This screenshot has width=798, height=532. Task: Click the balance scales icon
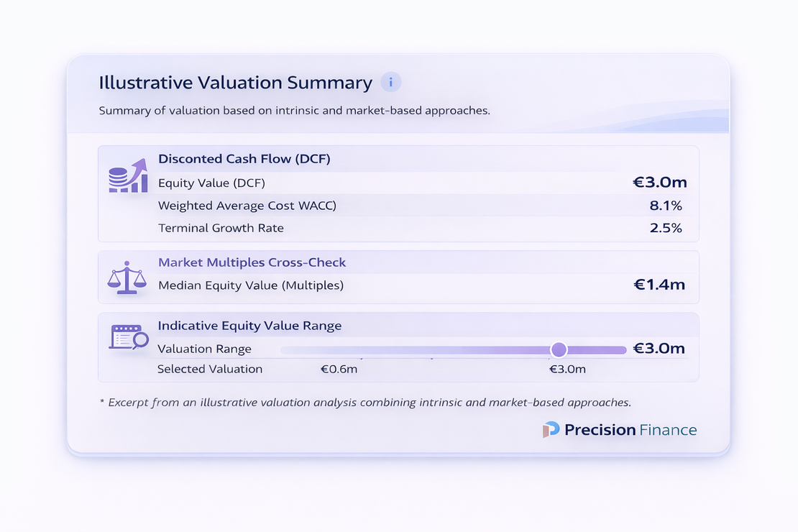(x=126, y=278)
